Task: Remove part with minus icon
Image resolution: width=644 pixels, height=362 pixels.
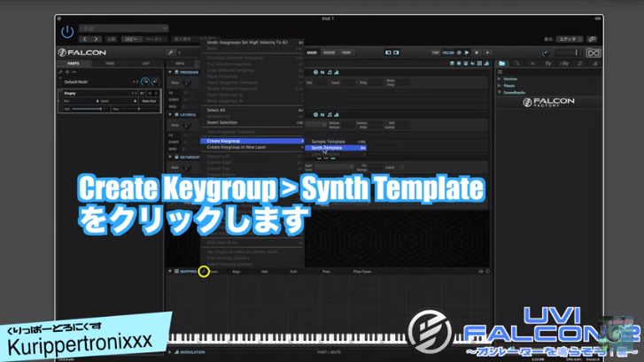Action: click(74, 73)
